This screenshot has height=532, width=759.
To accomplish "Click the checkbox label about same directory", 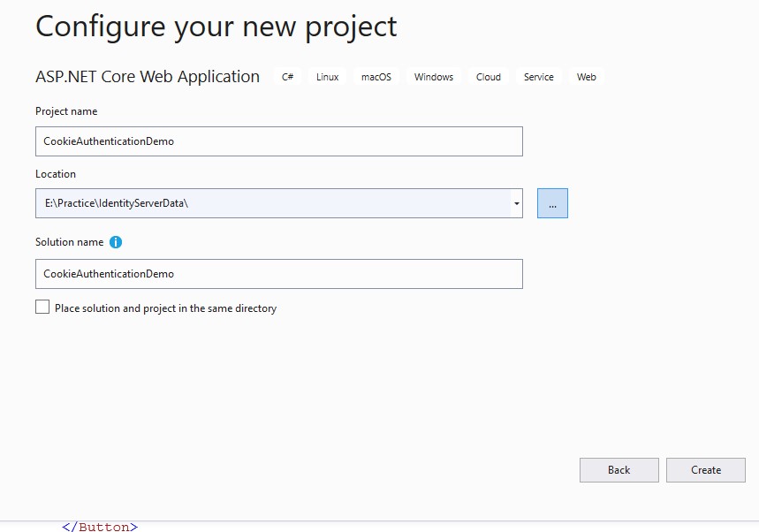I will coord(165,308).
